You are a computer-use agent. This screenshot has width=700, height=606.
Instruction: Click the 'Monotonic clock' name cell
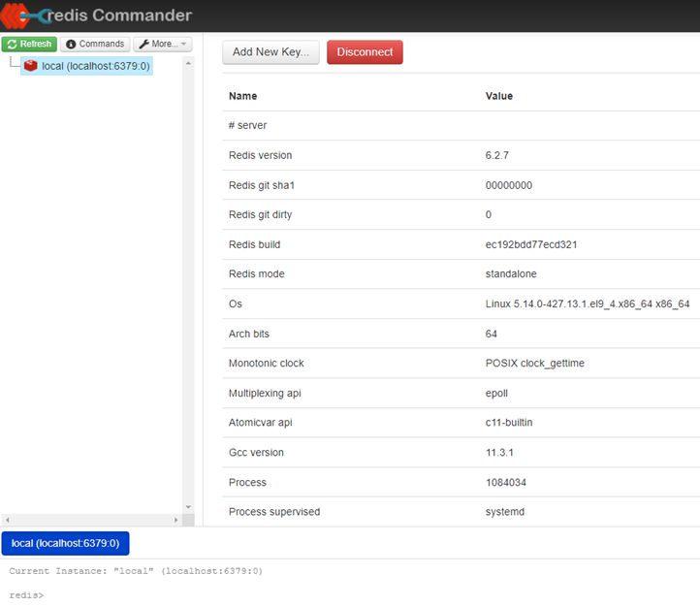tap(266, 363)
